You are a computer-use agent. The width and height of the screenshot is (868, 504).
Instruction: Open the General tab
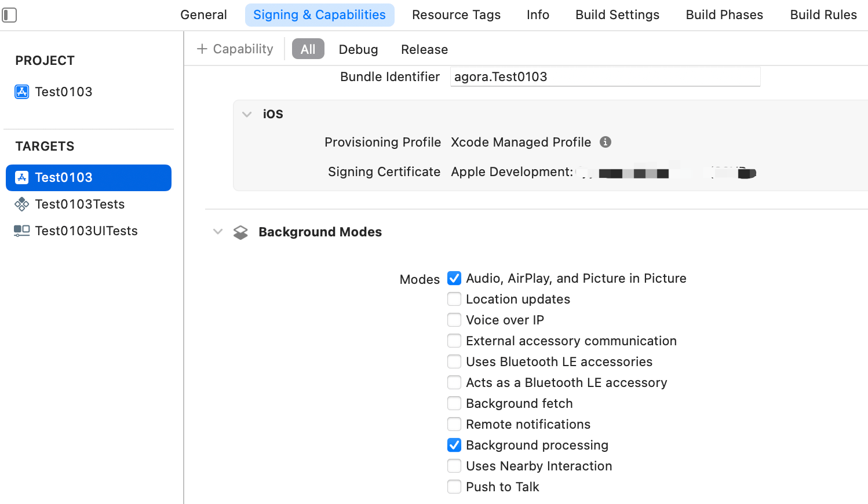coord(203,15)
